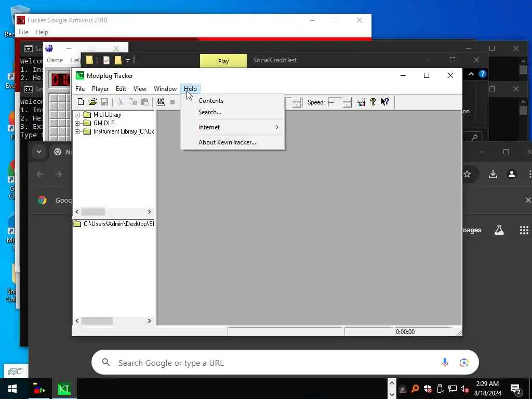Click lower file pane's left scroll arrow
The width and height of the screenshot is (532, 399).
tap(77, 321)
